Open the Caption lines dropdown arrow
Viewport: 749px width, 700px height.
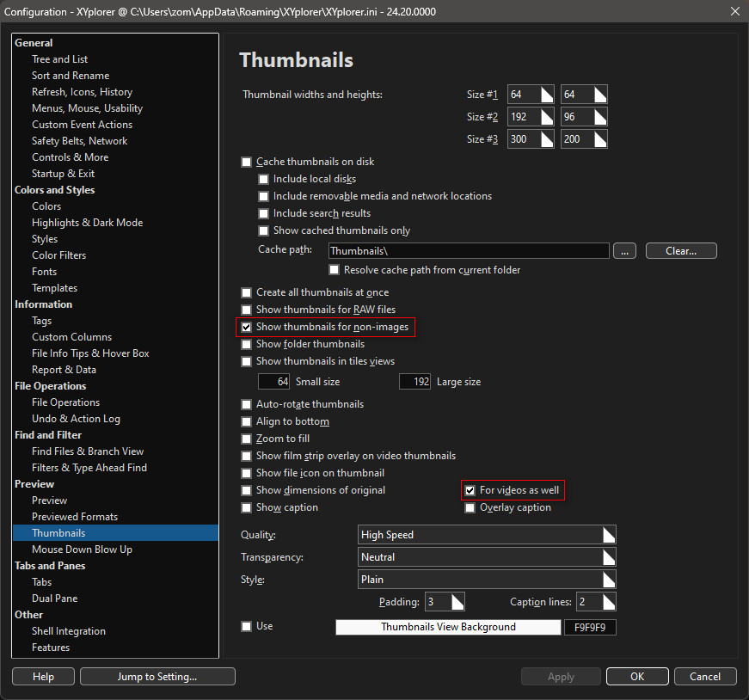click(x=608, y=602)
